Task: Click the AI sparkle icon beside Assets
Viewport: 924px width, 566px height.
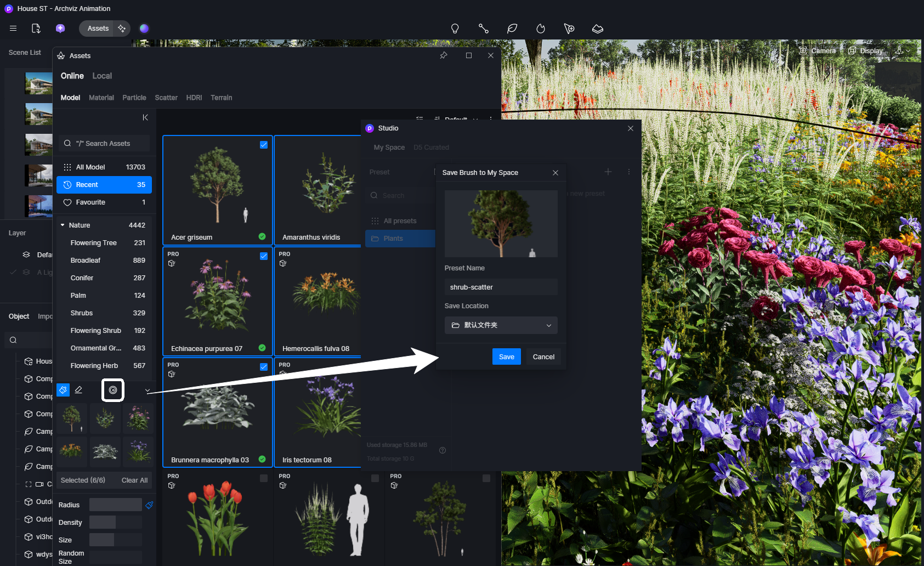Action: point(122,29)
